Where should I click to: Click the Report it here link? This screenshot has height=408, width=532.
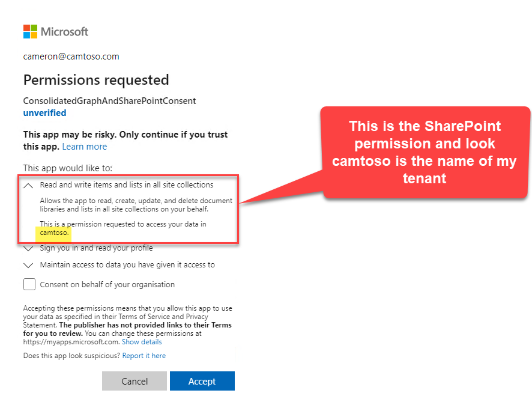[144, 356]
